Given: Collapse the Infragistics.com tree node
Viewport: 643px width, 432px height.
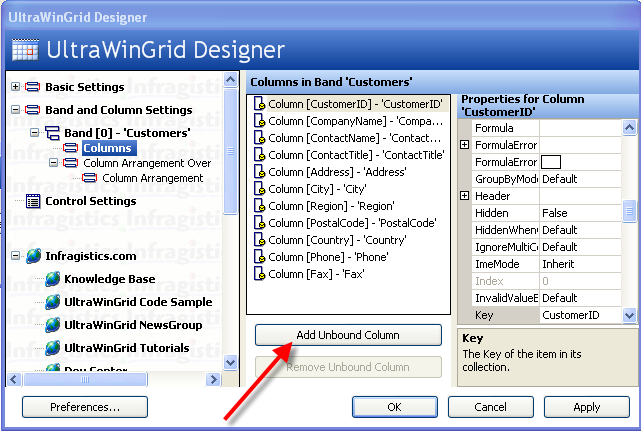Looking at the screenshot, I should pyautogui.click(x=15, y=256).
